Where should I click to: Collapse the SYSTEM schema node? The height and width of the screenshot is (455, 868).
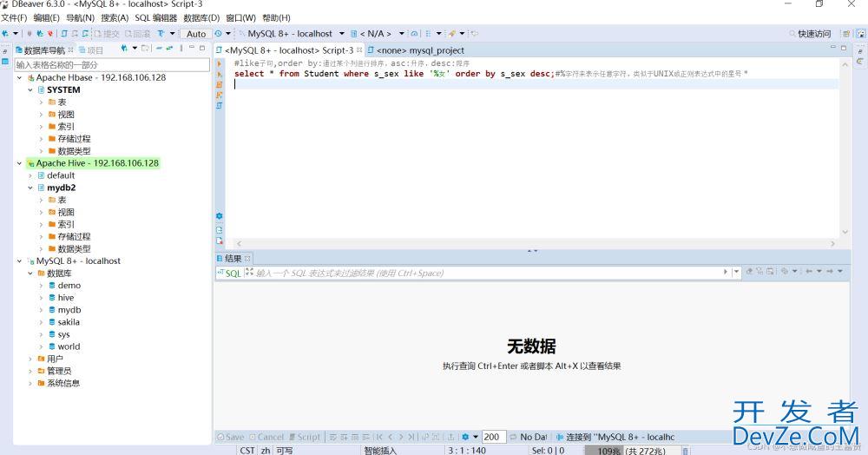click(30, 89)
